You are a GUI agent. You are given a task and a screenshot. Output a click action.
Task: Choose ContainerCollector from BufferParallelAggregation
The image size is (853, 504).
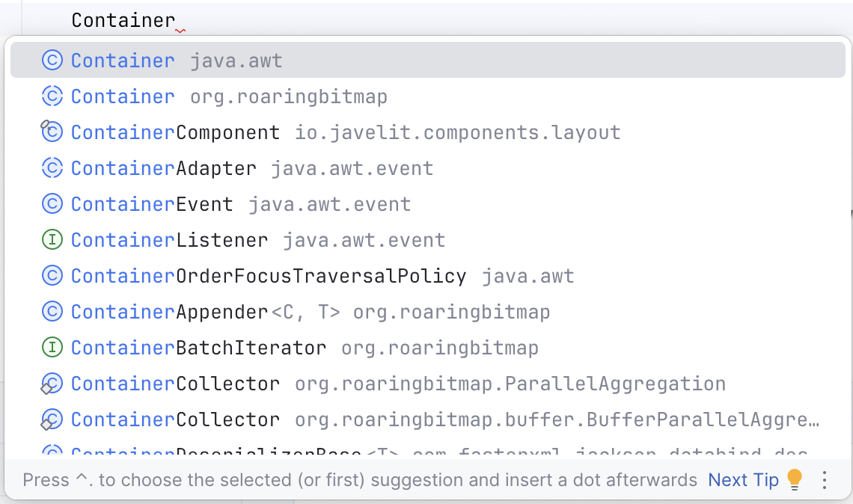click(444, 420)
